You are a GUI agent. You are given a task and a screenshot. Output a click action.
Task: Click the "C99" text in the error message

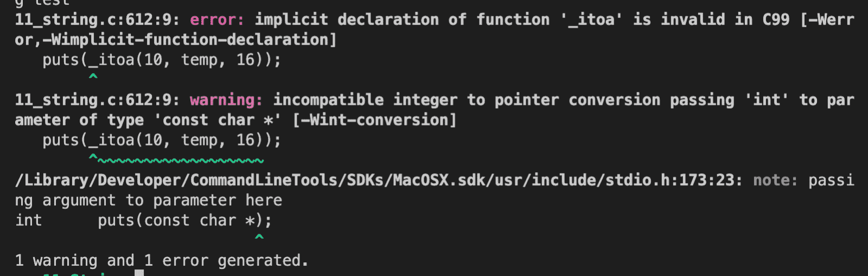pos(776,20)
